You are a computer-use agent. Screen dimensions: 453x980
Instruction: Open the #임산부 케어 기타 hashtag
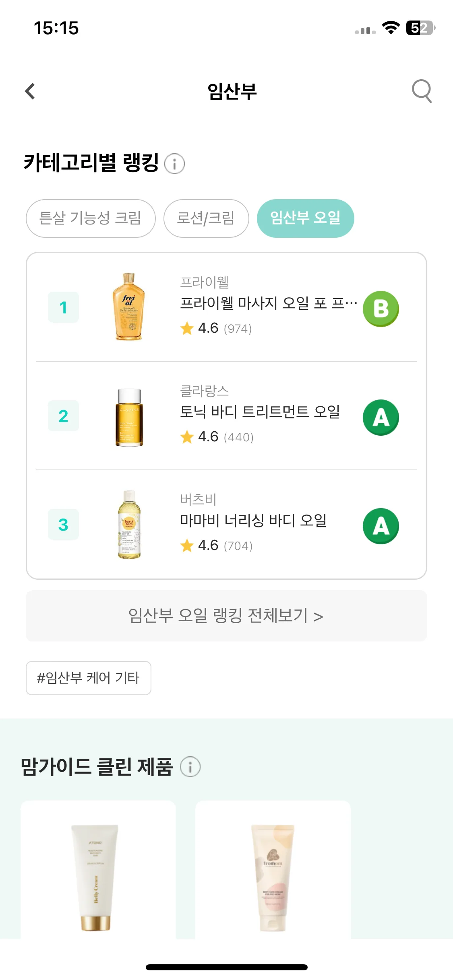coord(89,678)
